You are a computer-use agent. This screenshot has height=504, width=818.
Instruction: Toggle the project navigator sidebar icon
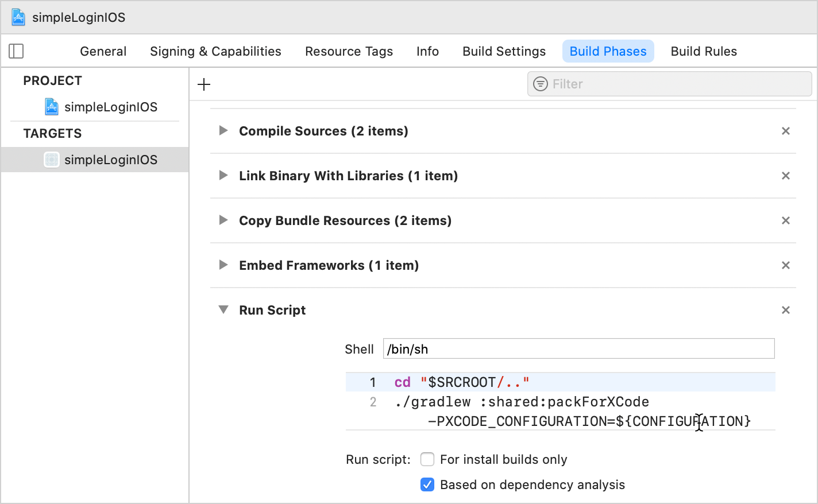click(16, 51)
